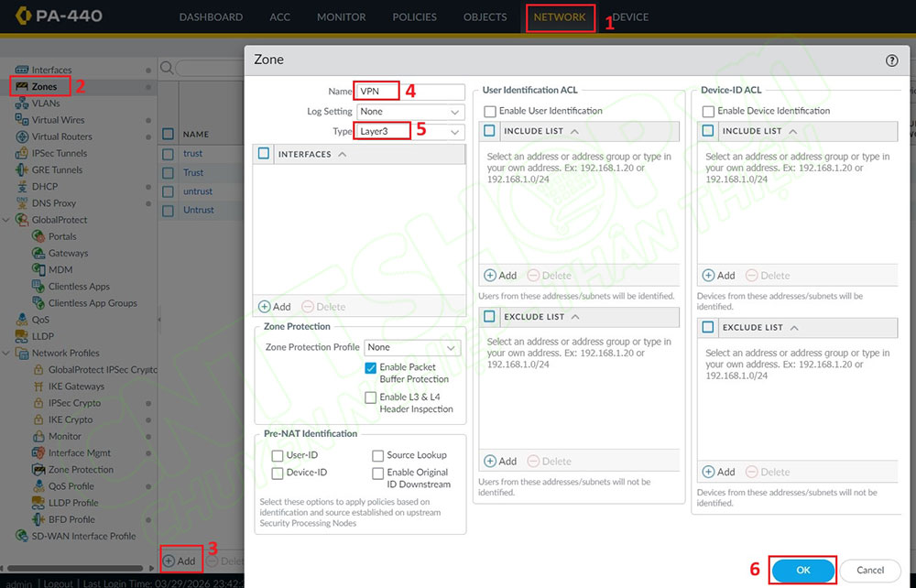Click the IPSec Tunnels icon

click(22, 153)
